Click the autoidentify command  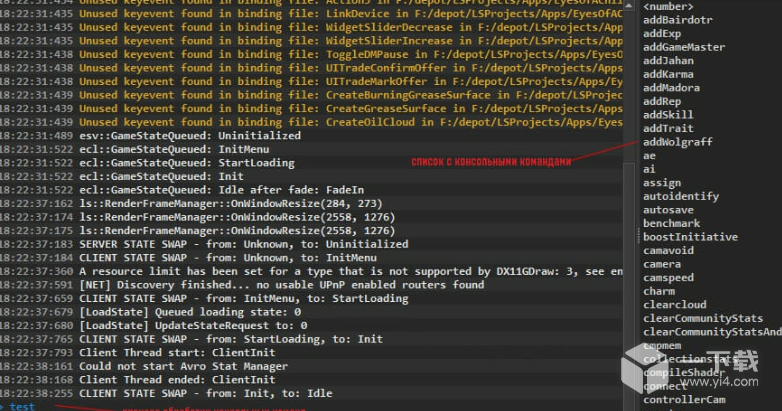pyautogui.click(x=680, y=196)
